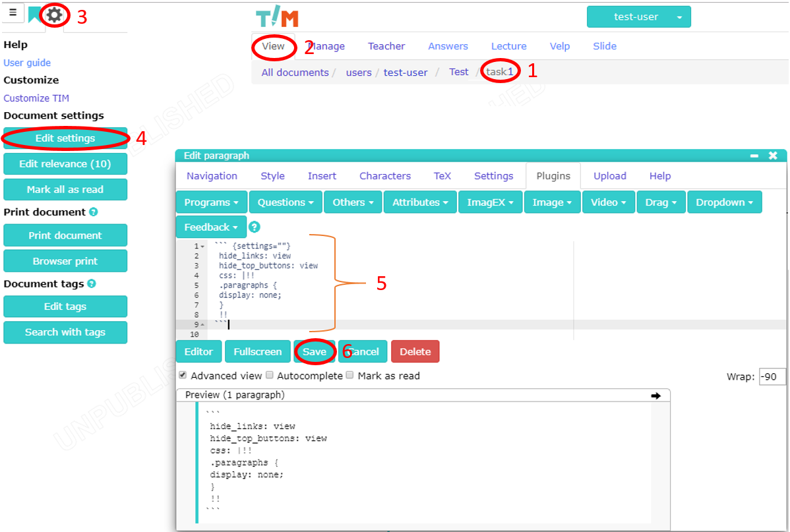
Task: Open the Customize TIM link
Action: 36,98
